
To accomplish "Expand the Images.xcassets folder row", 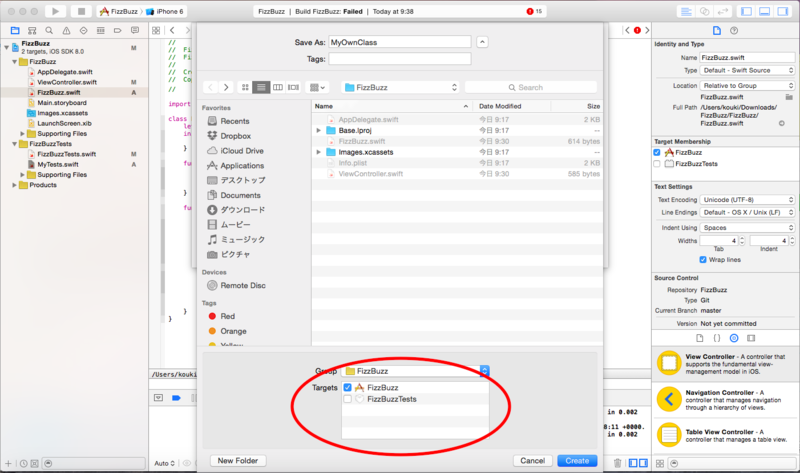I will click(x=318, y=152).
